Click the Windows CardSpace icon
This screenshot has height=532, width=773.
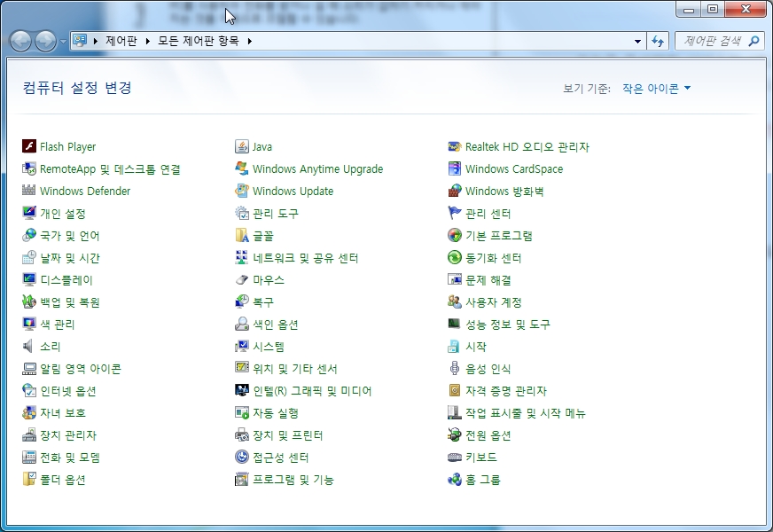tap(455, 168)
